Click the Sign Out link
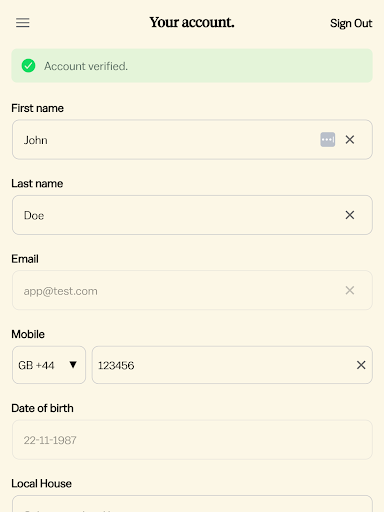The width and height of the screenshot is (384, 512). pyautogui.click(x=351, y=23)
